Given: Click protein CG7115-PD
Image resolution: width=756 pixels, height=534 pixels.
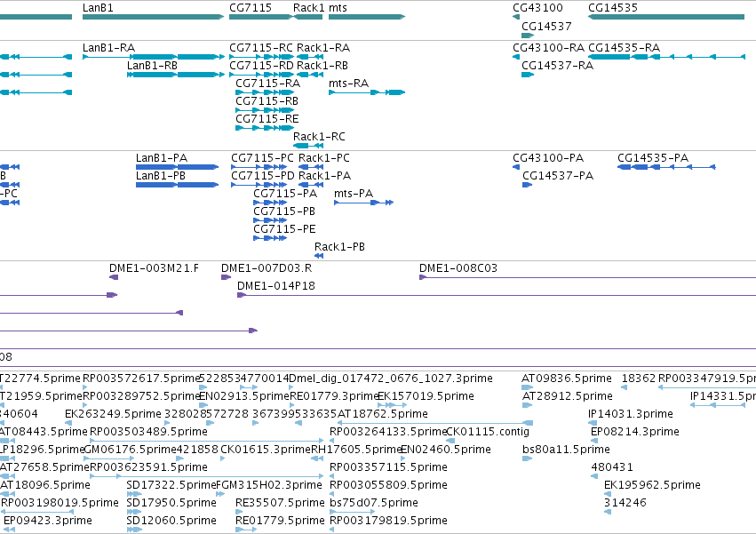Looking at the screenshot, I should tap(259, 185).
